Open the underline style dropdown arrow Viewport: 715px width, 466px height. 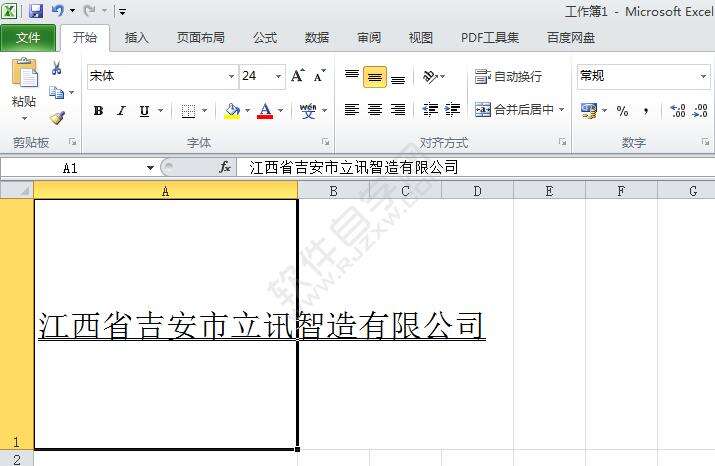tap(161, 110)
